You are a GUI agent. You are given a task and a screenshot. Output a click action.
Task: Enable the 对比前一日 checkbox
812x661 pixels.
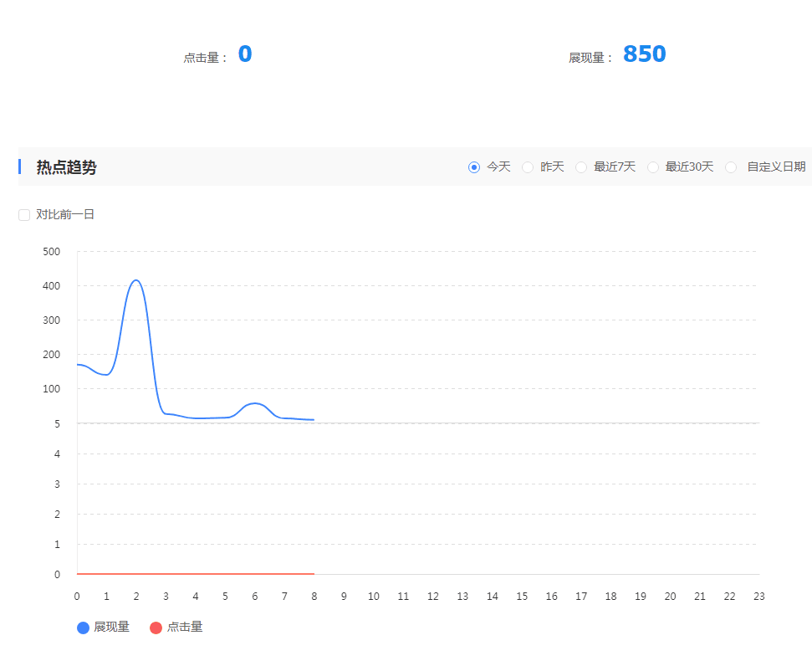23,214
